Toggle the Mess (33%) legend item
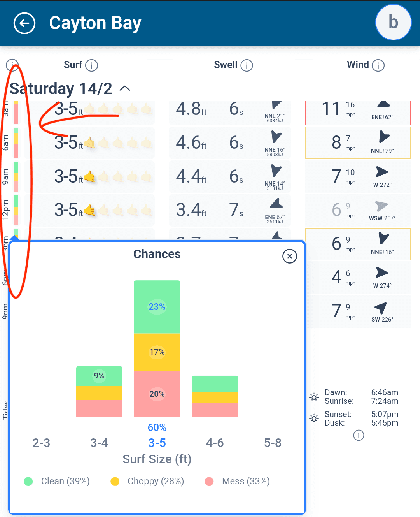This screenshot has width=420, height=517. pos(238,481)
